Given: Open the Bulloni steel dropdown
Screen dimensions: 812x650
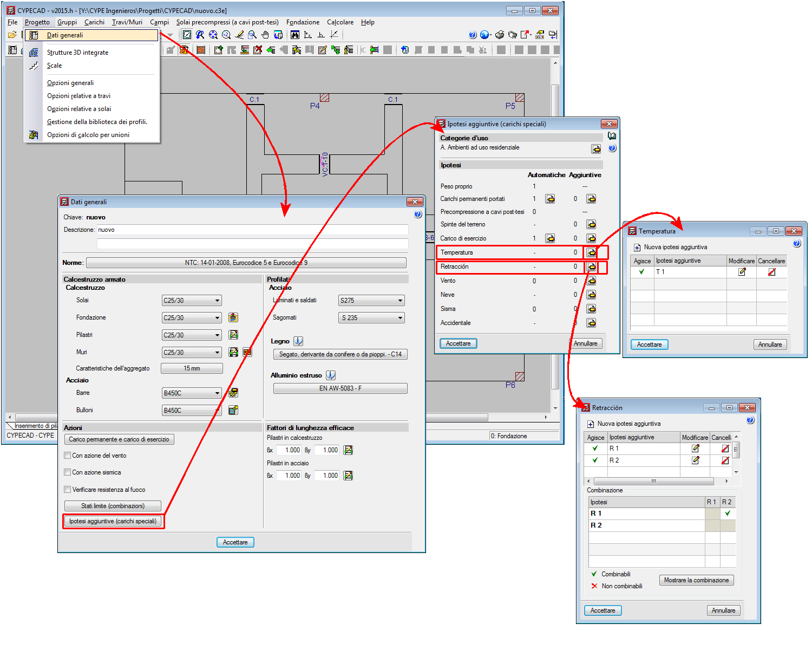Looking at the screenshot, I should (x=192, y=411).
